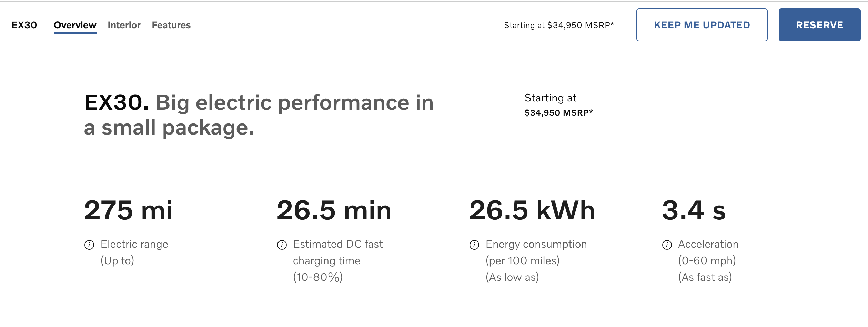
Task: Click the Energy consumption label text
Action: coord(536,244)
